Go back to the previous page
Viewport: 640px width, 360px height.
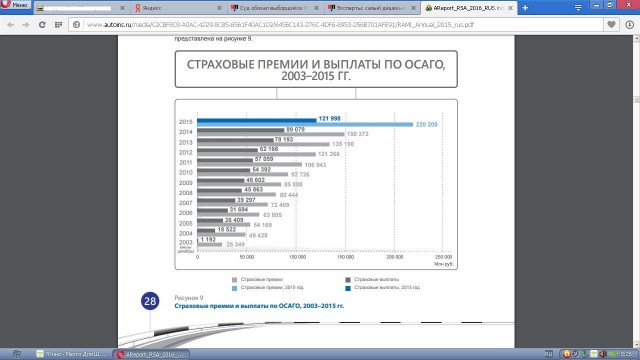click(11, 25)
